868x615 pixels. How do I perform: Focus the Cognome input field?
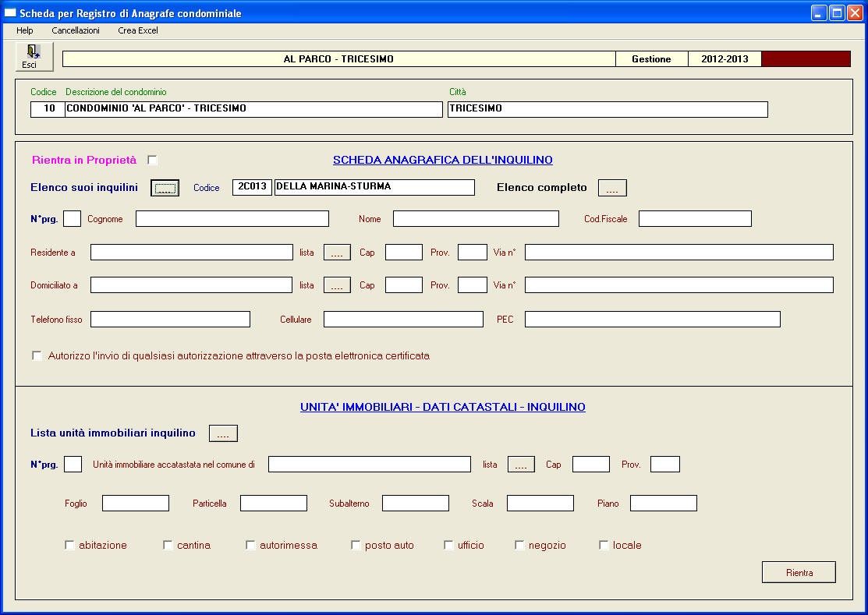click(x=232, y=219)
